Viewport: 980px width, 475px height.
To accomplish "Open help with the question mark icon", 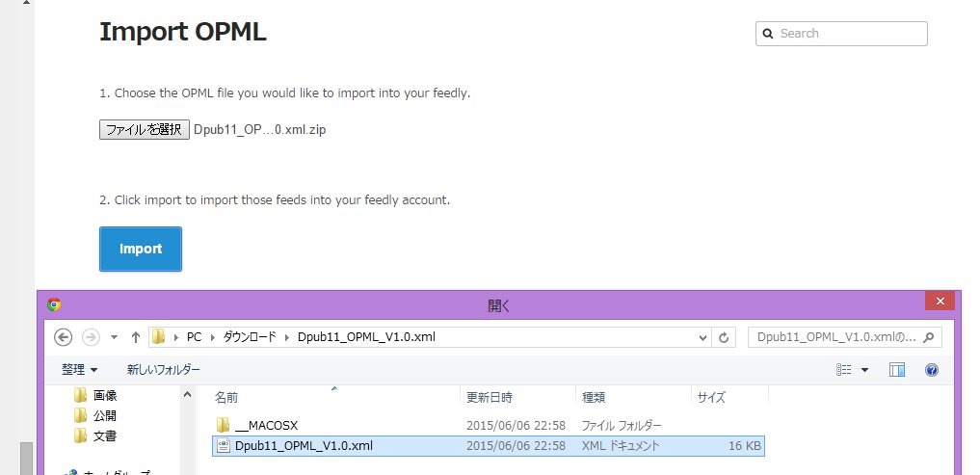I will [x=931, y=370].
